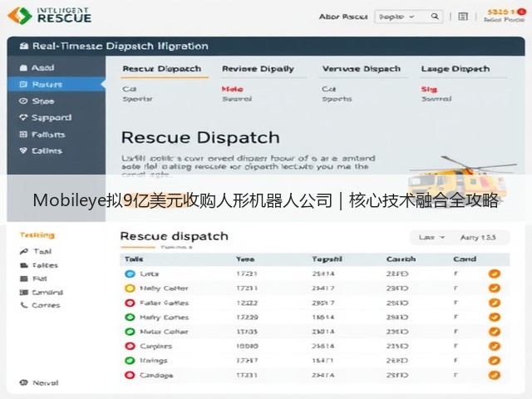Toggle the red status circle for Carplars
532x399 pixels.
[x=130, y=346]
